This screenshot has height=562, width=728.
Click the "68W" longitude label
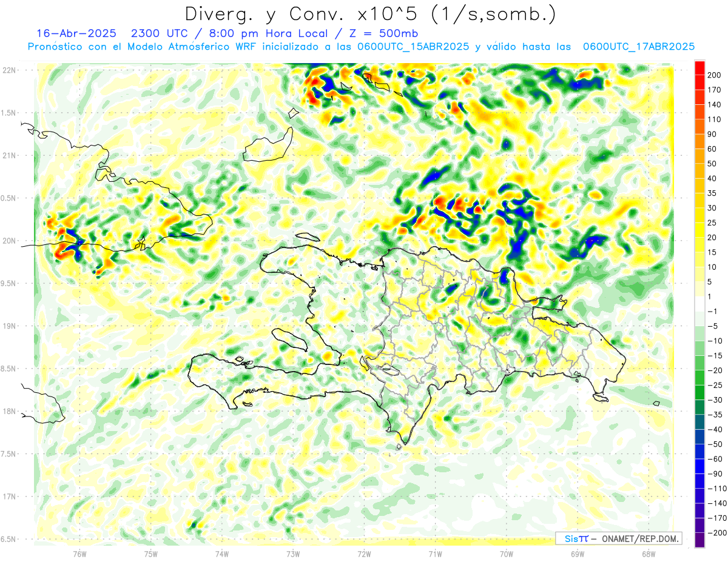(x=649, y=554)
